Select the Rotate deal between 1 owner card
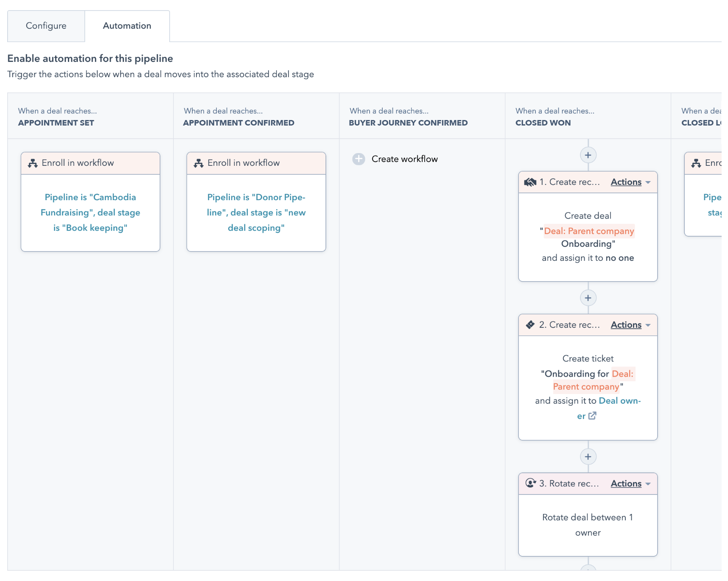Screen dimensions: 728x581 click(x=588, y=525)
